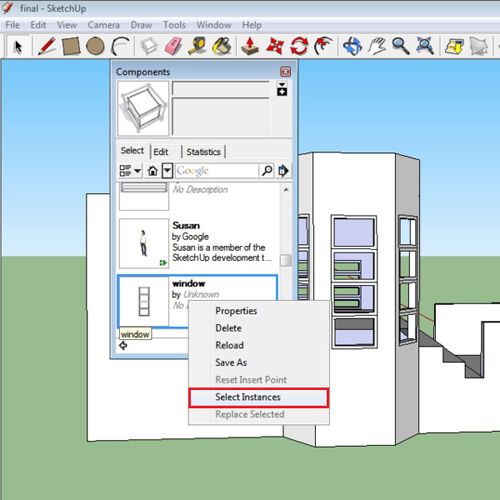Click the Share Model toolbar icon
This screenshot has width=500, height=500.
click(479, 46)
